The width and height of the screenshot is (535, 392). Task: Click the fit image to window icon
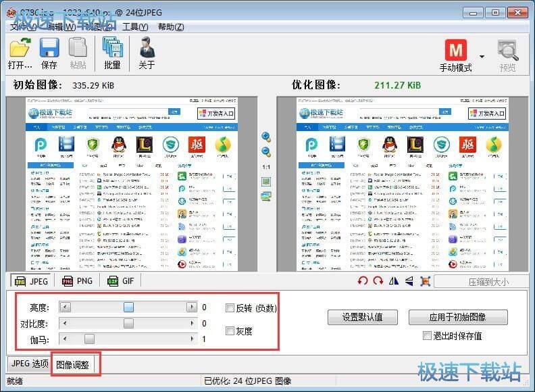(x=266, y=182)
